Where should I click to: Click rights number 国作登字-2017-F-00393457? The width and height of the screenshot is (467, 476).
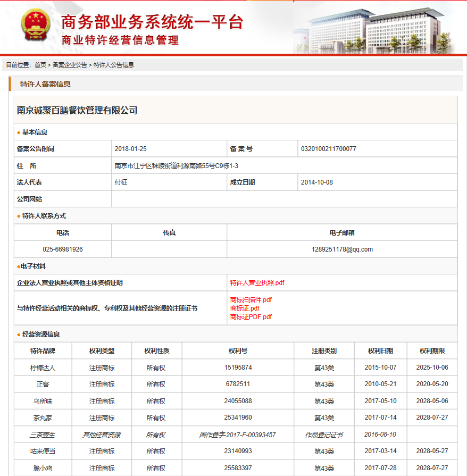(x=237, y=435)
